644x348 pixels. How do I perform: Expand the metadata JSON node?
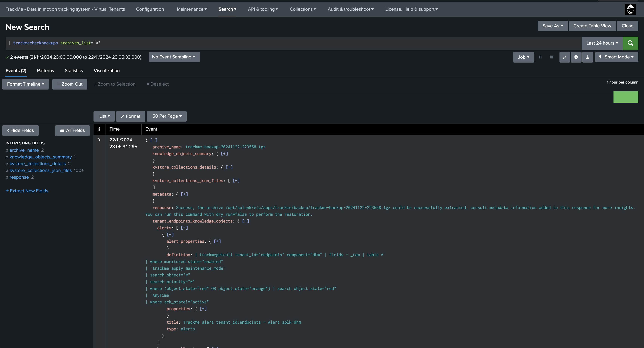[184, 194]
